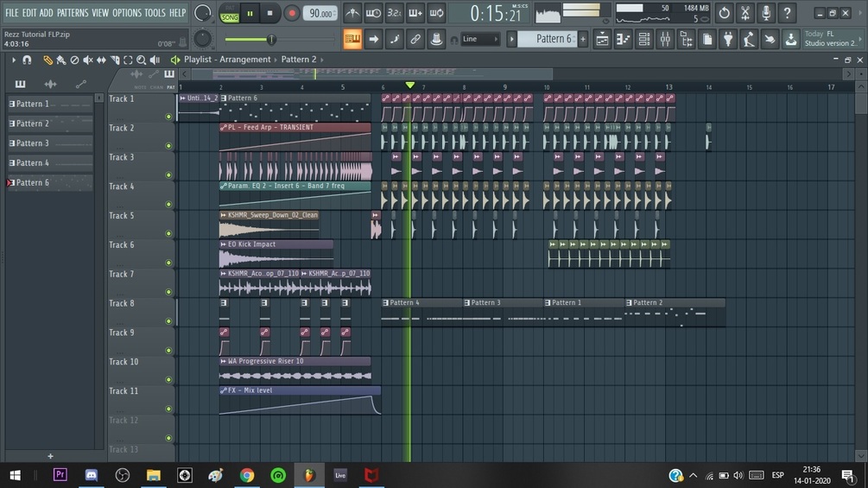
Task: Click the metronome icon
Action: [x=352, y=13]
